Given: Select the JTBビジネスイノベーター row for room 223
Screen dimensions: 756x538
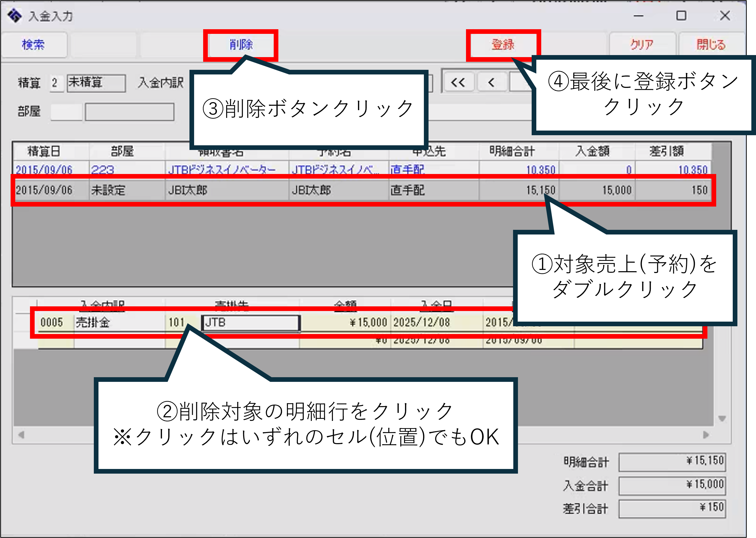Looking at the screenshot, I should pos(221,169).
